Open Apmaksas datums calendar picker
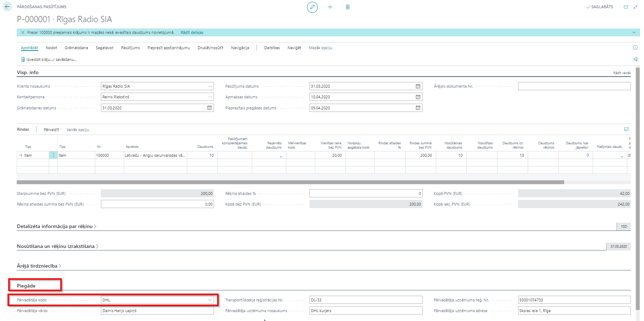 [418, 97]
